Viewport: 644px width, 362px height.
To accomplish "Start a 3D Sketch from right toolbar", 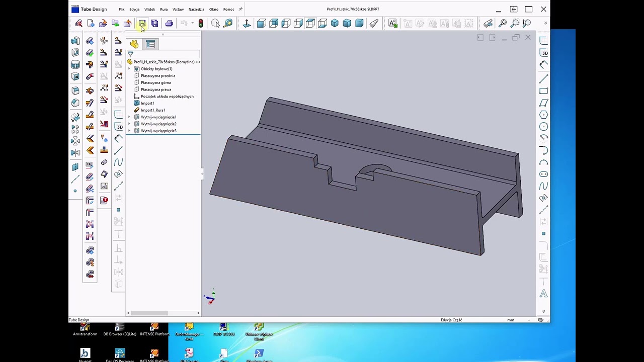I will click(544, 53).
